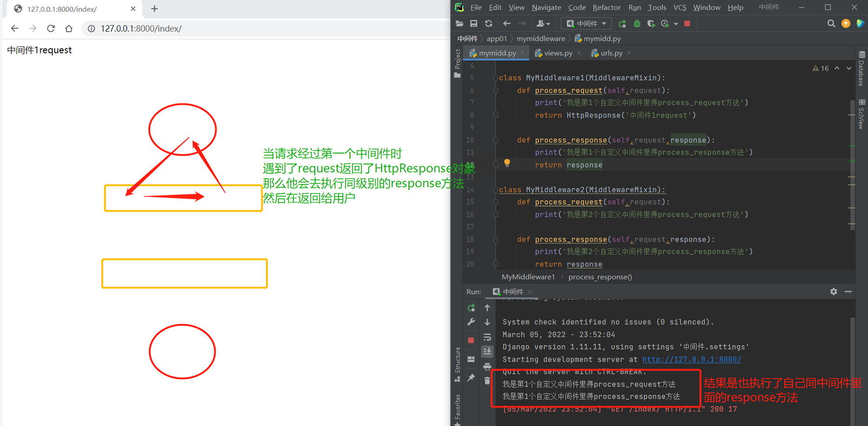Image resolution: width=868 pixels, height=426 pixels.
Task: Rerun 中间件 from the main toolbar
Action: (x=622, y=24)
